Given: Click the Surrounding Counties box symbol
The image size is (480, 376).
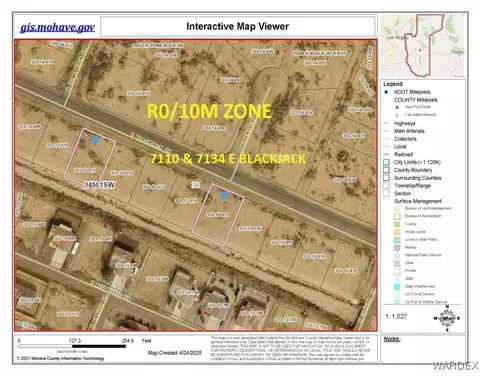Looking at the screenshot, I should [x=386, y=178].
